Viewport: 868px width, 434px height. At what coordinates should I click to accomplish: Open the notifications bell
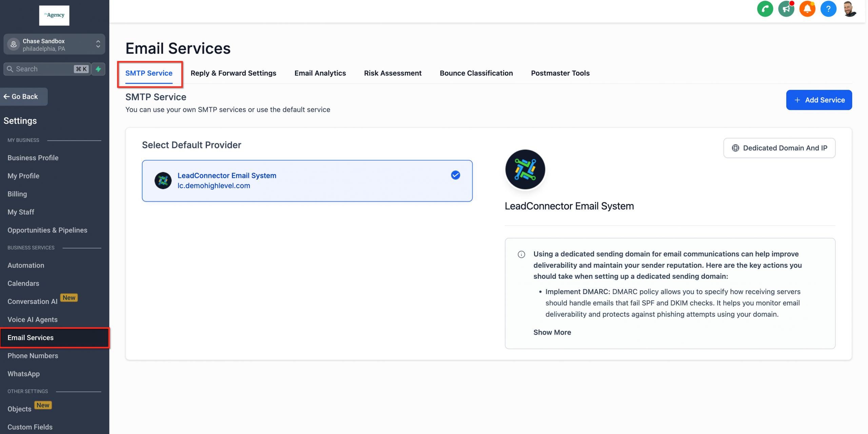pos(807,8)
